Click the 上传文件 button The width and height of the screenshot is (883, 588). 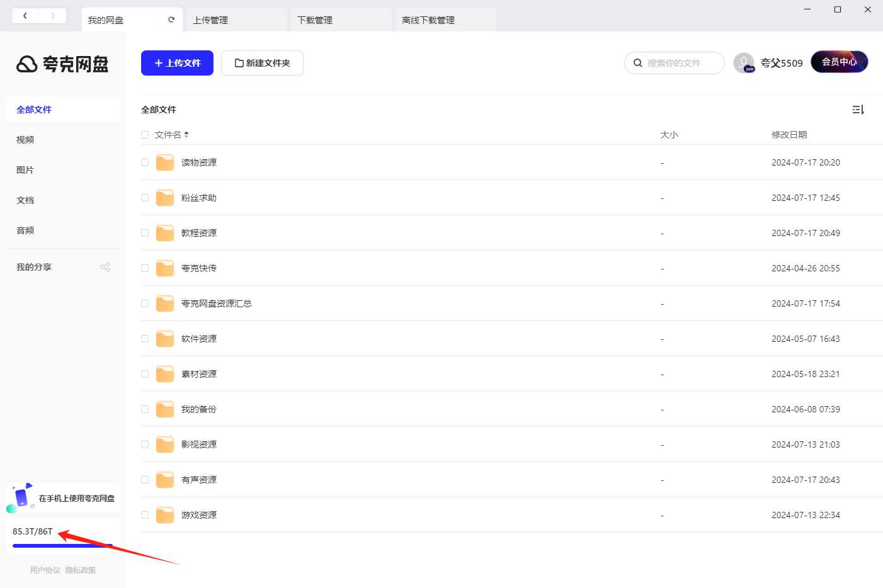pos(177,63)
